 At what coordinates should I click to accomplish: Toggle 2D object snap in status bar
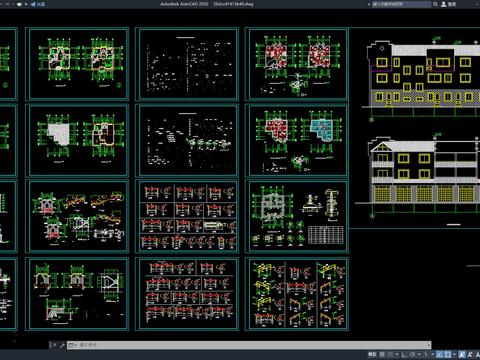click(x=448, y=354)
